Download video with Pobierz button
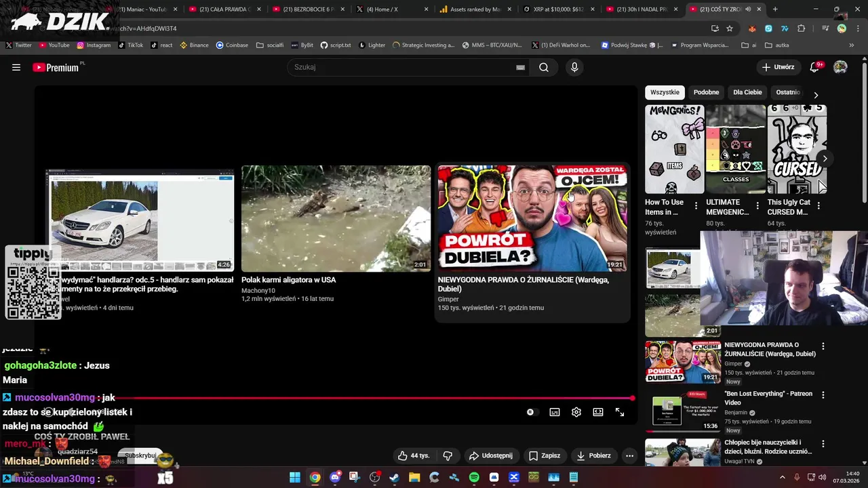Screen dimensions: 868x488 pyautogui.click(x=594, y=455)
